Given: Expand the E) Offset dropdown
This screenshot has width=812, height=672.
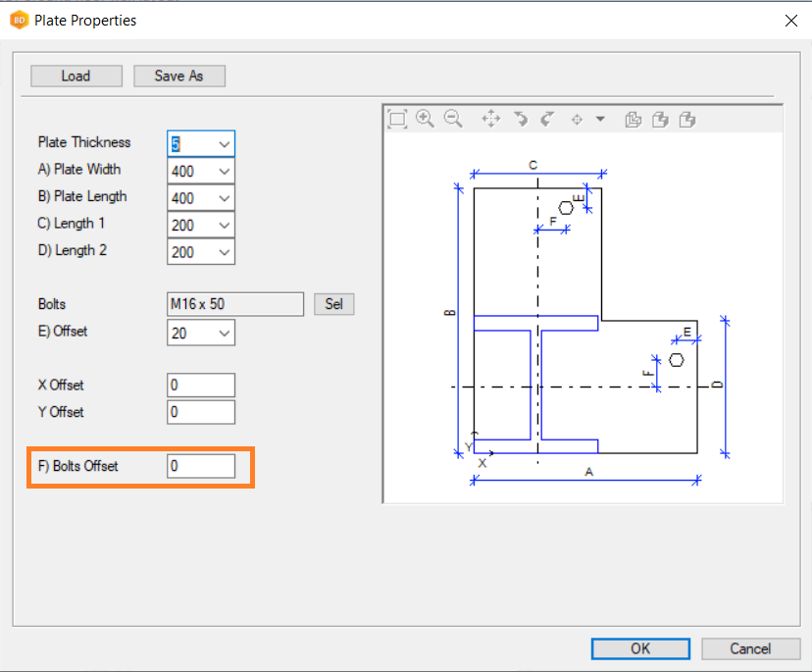Looking at the screenshot, I should point(225,334).
